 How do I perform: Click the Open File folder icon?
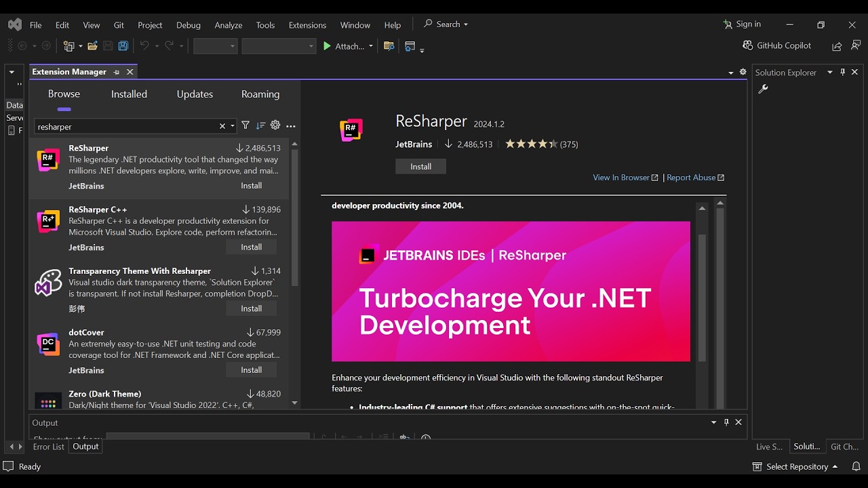(x=92, y=46)
